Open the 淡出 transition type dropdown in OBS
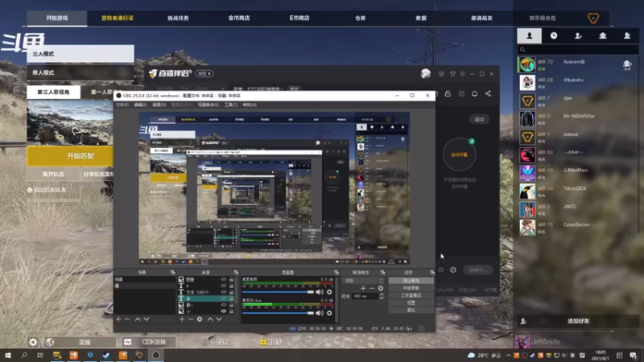Viewport: 644px width, 362px height. click(x=363, y=281)
